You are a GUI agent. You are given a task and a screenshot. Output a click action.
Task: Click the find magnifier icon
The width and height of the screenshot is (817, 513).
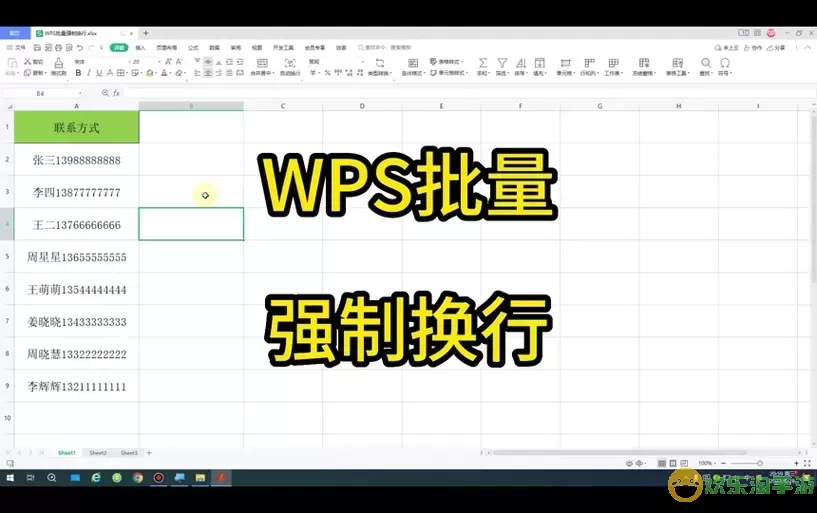(x=706, y=63)
